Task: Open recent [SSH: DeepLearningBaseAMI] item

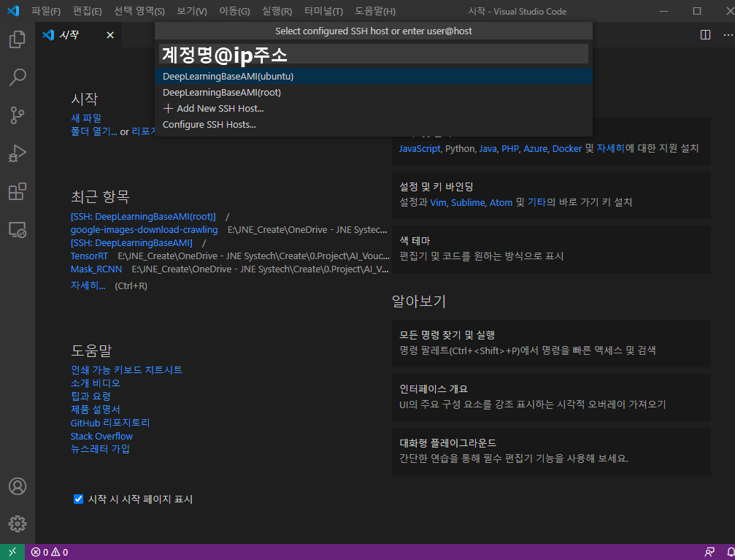Action: click(131, 243)
